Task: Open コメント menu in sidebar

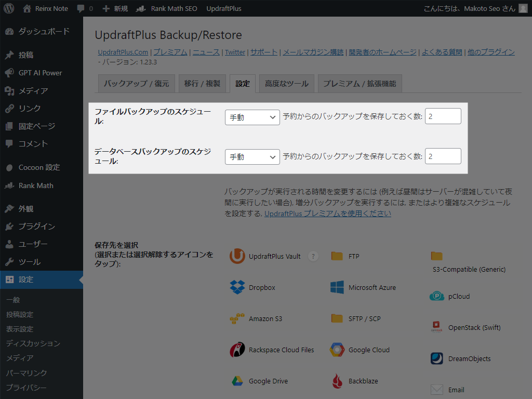Action: (x=42, y=144)
